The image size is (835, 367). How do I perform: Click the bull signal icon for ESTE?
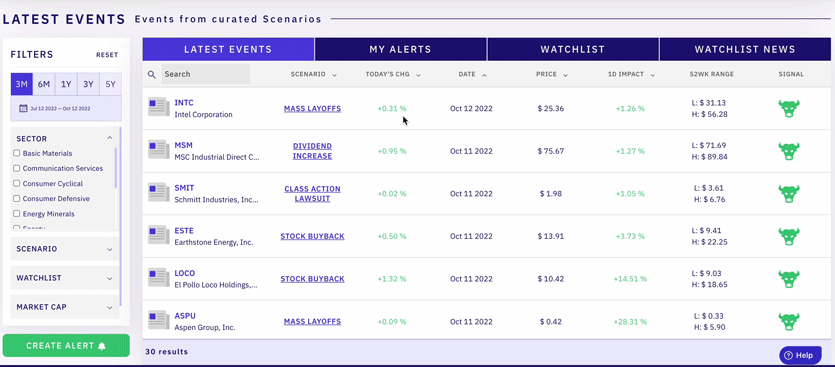(x=789, y=236)
